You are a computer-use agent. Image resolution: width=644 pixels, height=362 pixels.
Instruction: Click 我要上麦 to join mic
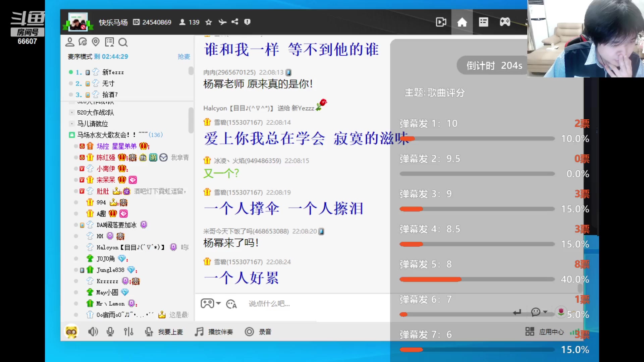pyautogui.click(x=164, y=332)
